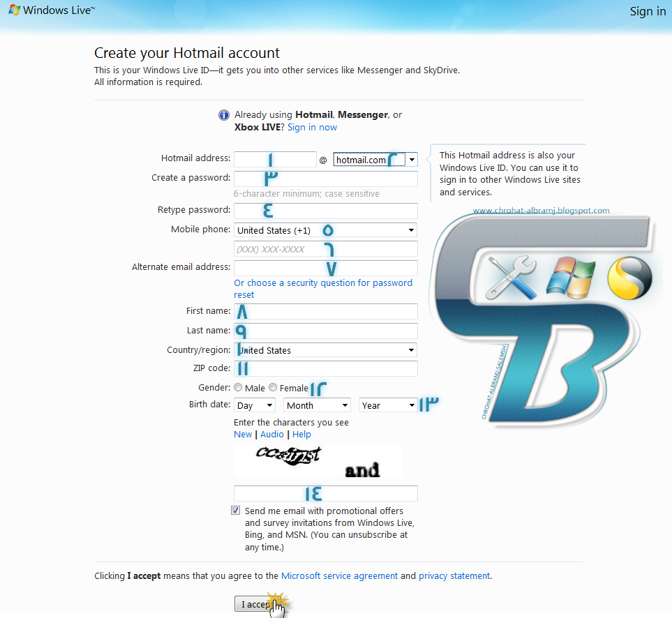Open the birth Month dropdown
This screenshot has width=672, height=618.
click(317, 405)
